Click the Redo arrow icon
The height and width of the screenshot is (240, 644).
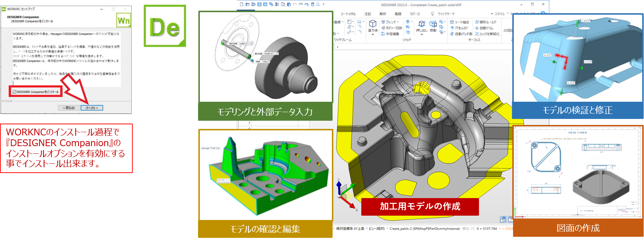click(301, 4)
